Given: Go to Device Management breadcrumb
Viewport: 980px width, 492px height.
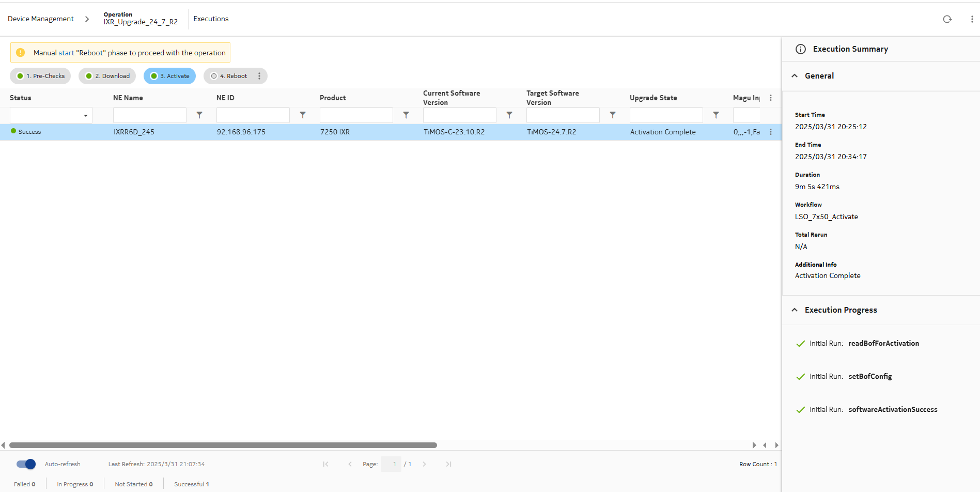Looking at the screenshot, I should click(x=41, y=19).
